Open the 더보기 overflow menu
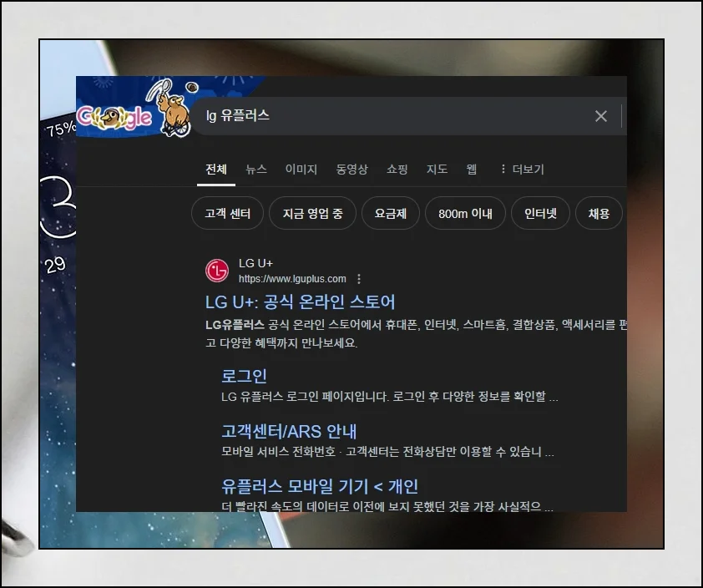703x588 pixels. coord(526,169)
